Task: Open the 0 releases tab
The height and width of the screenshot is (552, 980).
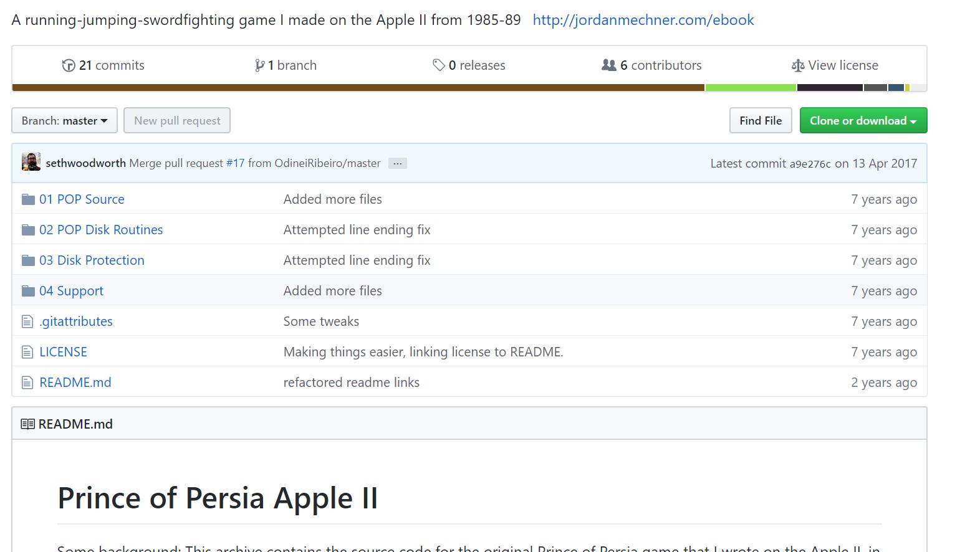Action: [469, 65]
